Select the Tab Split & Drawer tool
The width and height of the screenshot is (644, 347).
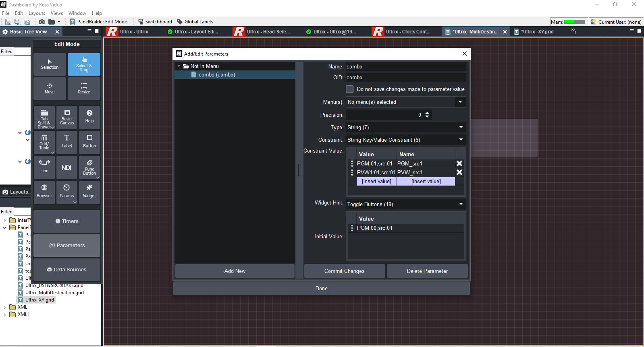point(44,118)
